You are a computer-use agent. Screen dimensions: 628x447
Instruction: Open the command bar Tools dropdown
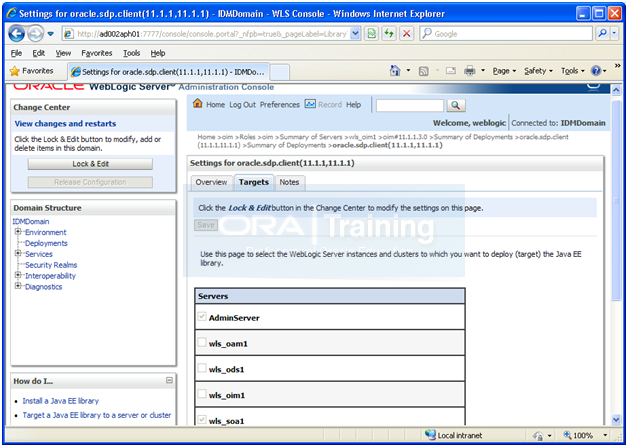(x=572, y=71)
